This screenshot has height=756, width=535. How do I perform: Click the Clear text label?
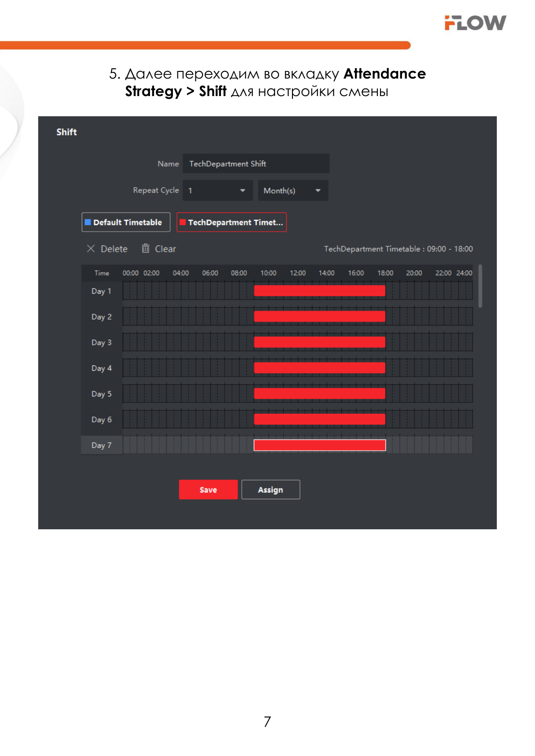(165, 249)
